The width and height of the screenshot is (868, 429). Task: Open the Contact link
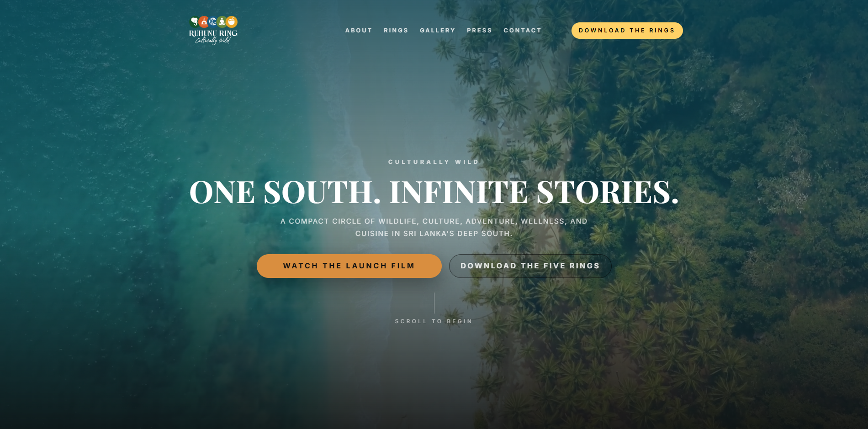click(x=523, y=31)
